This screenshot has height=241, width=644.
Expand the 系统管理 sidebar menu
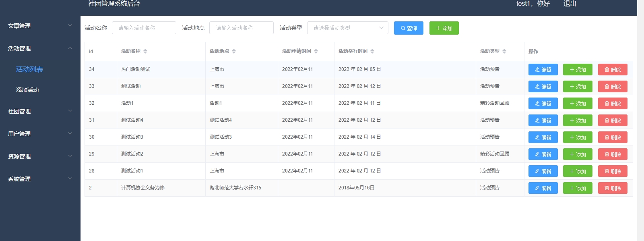[40, 179]
